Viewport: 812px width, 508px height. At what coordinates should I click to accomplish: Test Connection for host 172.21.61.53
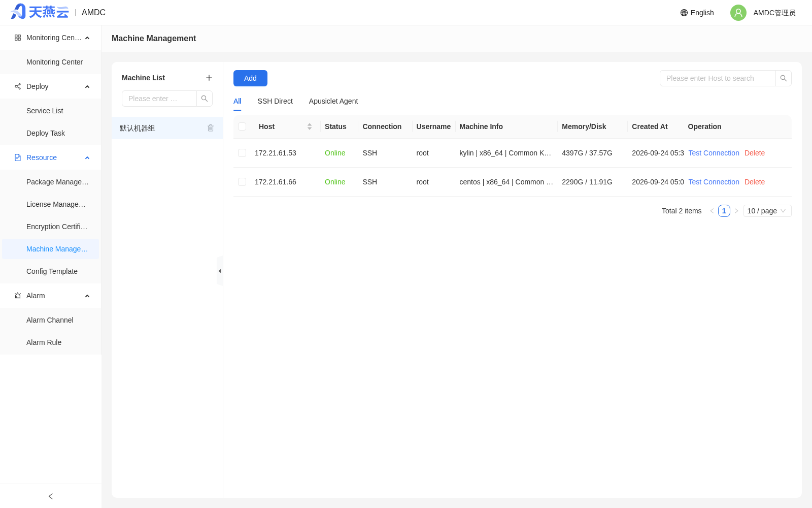(x=714, y=153)
